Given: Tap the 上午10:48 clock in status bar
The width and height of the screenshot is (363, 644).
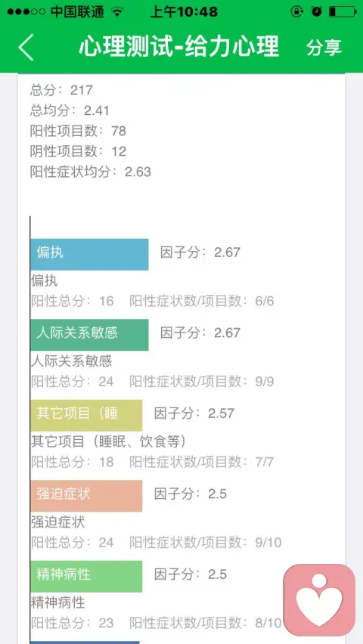Looking at the screenshot, I should (183, 11).
